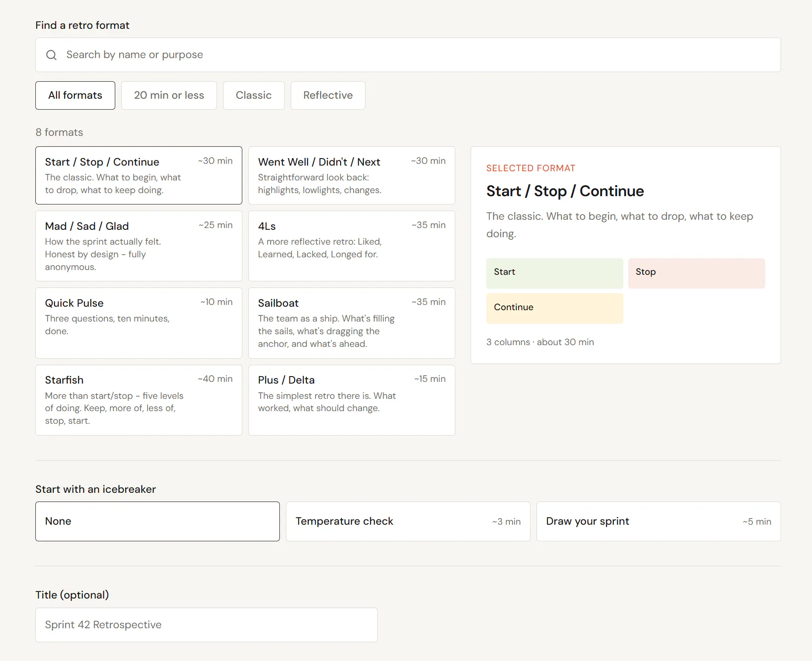Screen dimensions: 812x661
Task: Choose the Starfish format
Action: (x=139, y=400)
